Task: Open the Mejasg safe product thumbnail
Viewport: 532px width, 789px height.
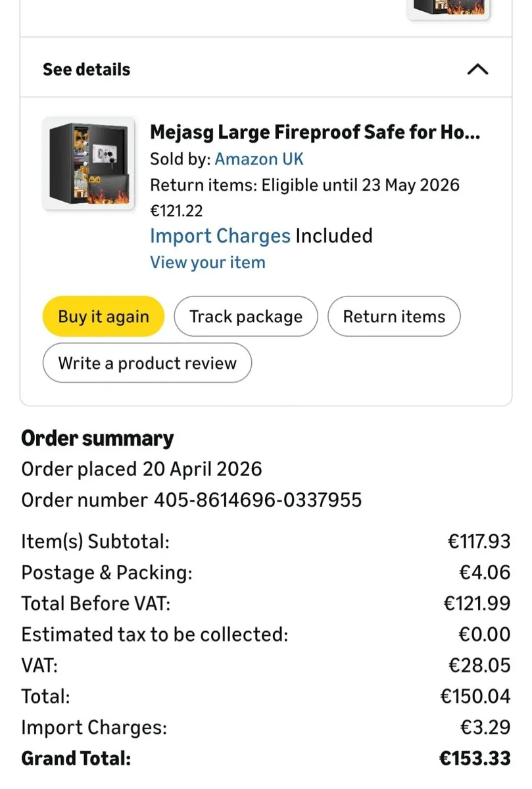Action: [89, 164]
